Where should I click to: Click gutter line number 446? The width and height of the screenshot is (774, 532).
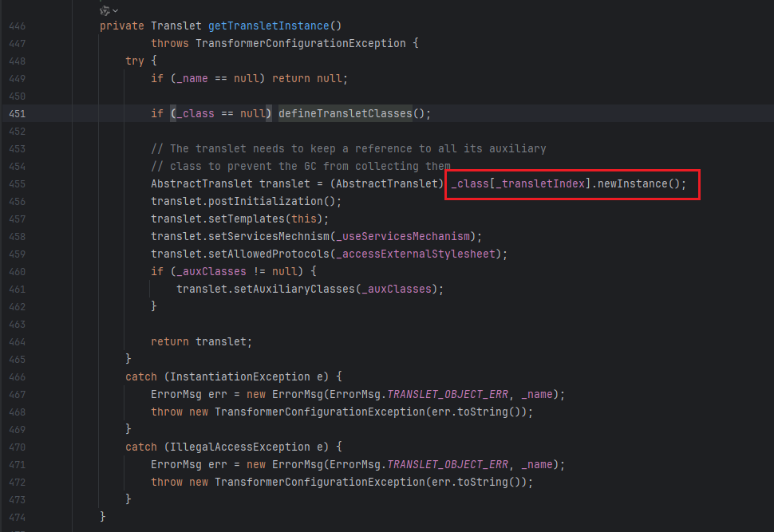[17, 26]
